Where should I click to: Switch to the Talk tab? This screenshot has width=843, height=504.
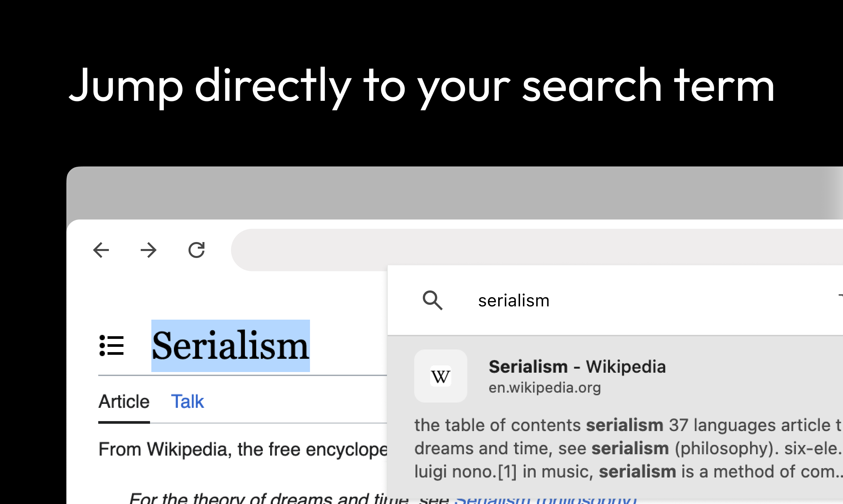[x=187, y=402]
